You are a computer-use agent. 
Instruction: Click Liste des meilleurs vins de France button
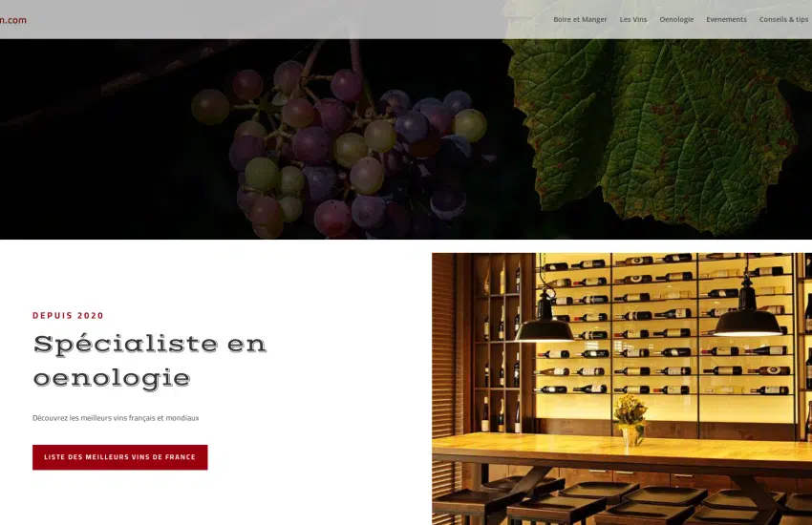click(x=120, y=457)
